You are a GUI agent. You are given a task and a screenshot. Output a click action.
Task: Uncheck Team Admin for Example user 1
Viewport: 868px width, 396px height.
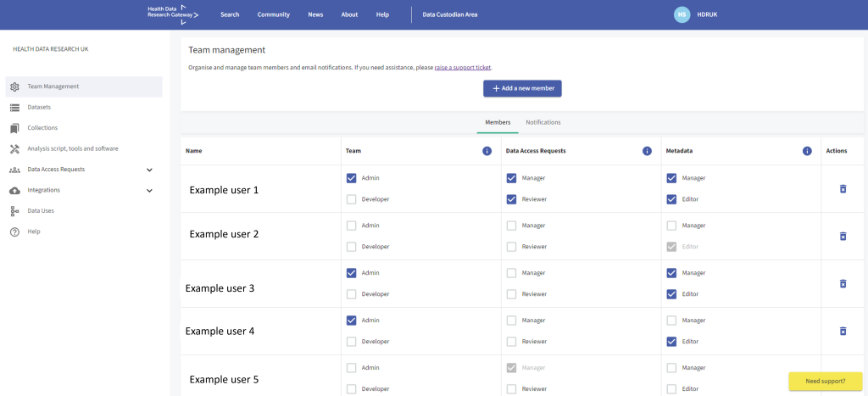(351, 178)
